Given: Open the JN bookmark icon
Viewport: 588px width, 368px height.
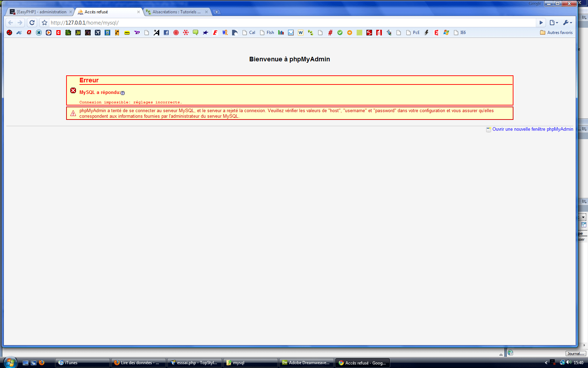Looking at the screenshot, I should pyautogui.click(x=78, y=33).
